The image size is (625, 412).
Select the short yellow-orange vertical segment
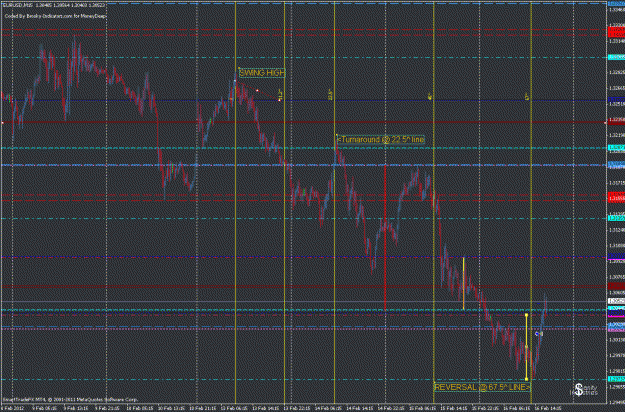pyautogui.click(x=463, y=283)
